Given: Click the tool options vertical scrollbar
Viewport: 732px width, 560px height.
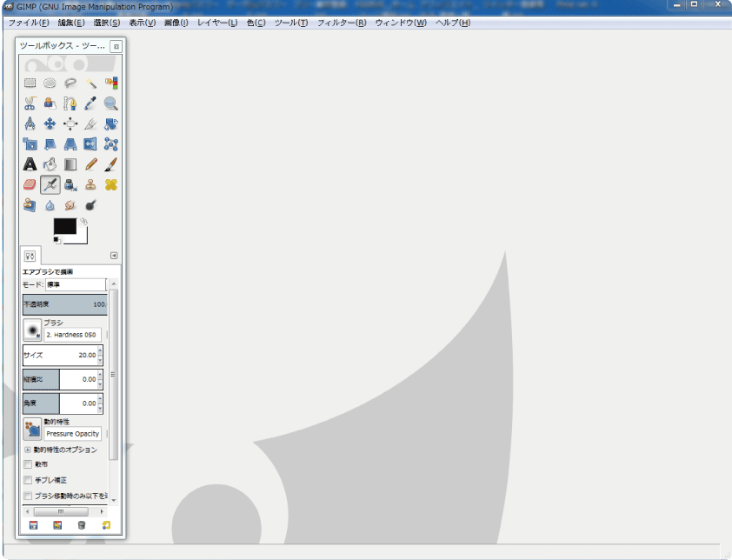Looking at the screenshot, I should (113, 375).
